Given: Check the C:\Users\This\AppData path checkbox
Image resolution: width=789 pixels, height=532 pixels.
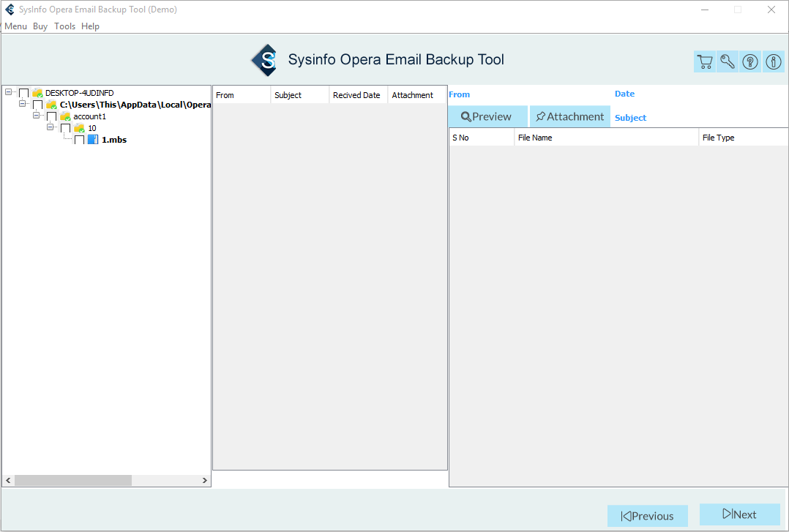Looking at the screenshot, I should click(x=38, y=105).
